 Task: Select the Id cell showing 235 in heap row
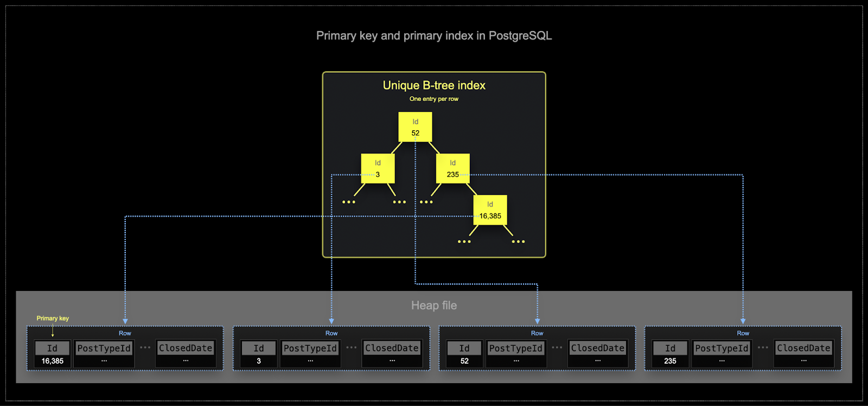point(670,354)
